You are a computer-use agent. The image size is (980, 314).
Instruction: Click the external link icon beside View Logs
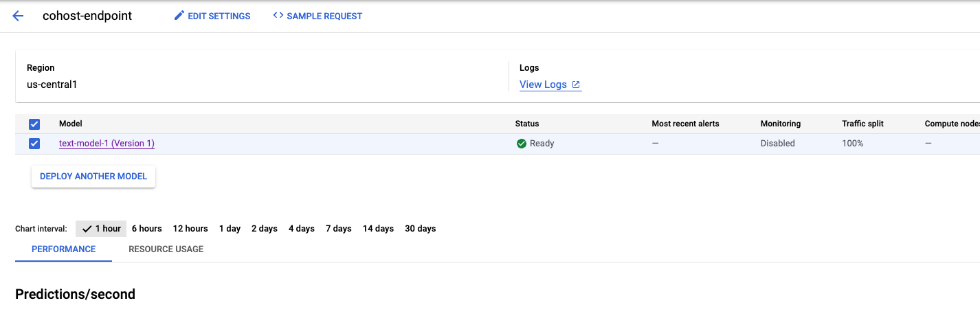577,85
